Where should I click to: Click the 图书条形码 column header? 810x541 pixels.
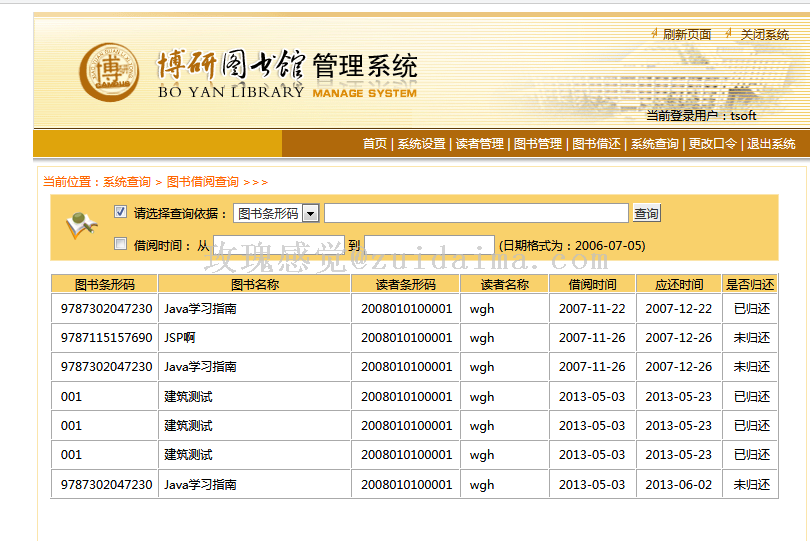pyautogui.click(x=104, y=284)
